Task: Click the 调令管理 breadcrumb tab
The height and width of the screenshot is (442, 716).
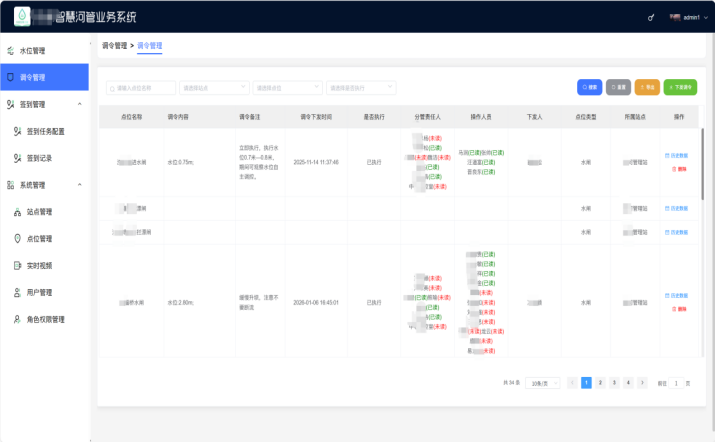Action: tap(149, 46)
